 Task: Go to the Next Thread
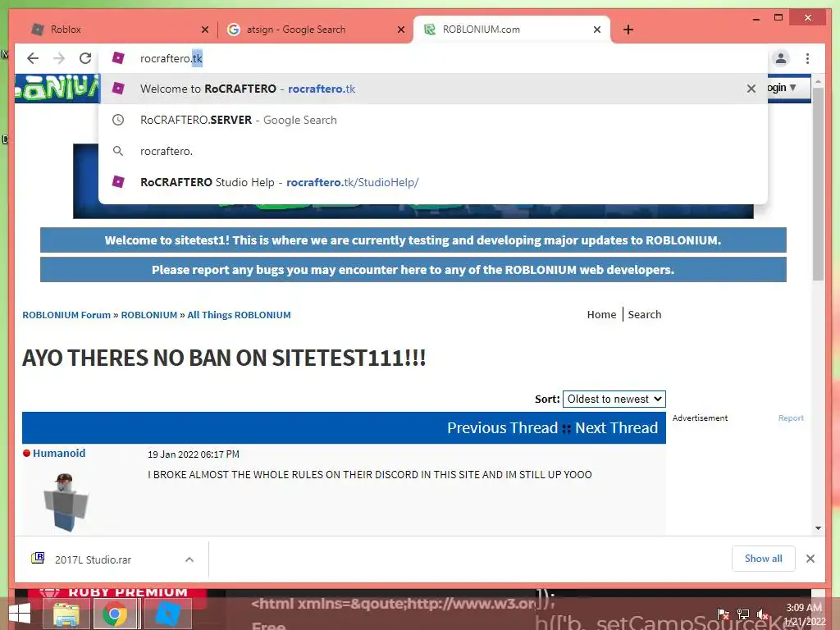(616, 427)
